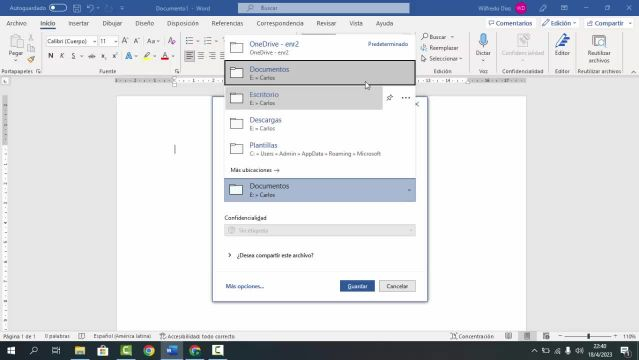Align text left
639x360 pixels.
pyautogui.click(x=189, y=56)
